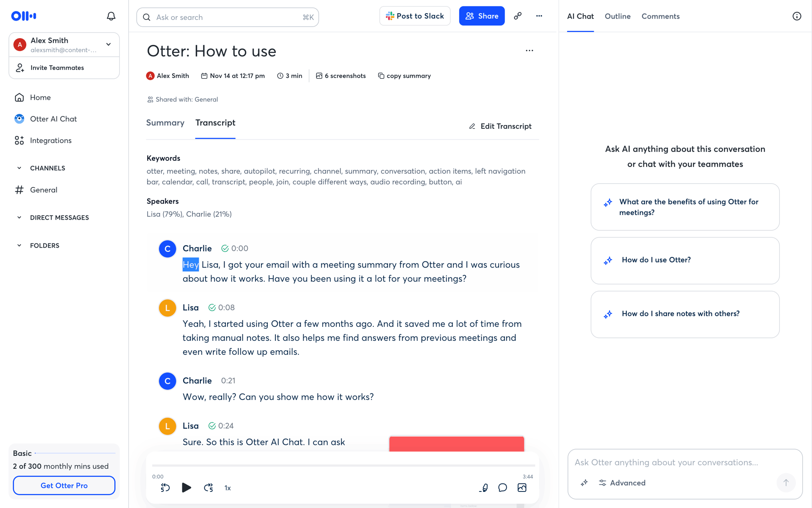Play the recording
Viewport: 812px width, 508px height.
click(187, 488)
